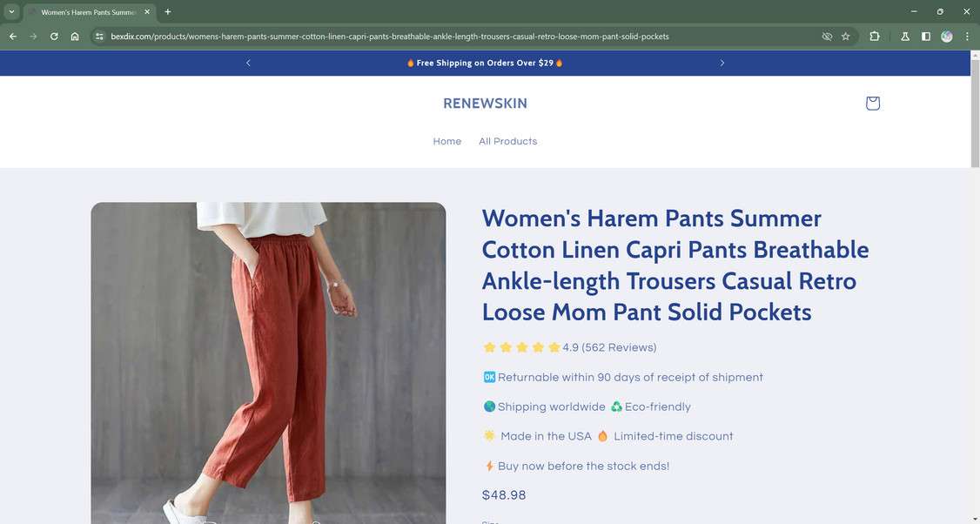This screenshot has height=524, width=980.
Task: Click the Limited-time discount text
Action: coord(673,436)
